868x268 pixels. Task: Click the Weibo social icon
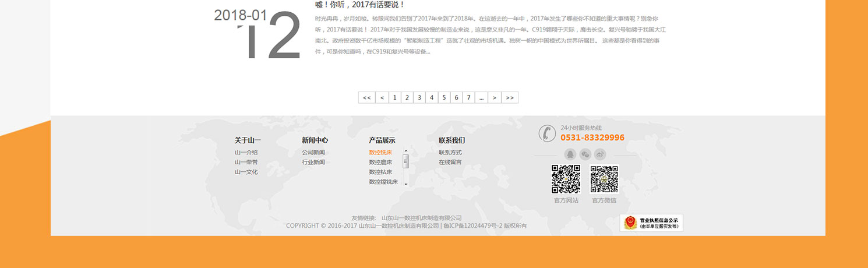[601, 154]
